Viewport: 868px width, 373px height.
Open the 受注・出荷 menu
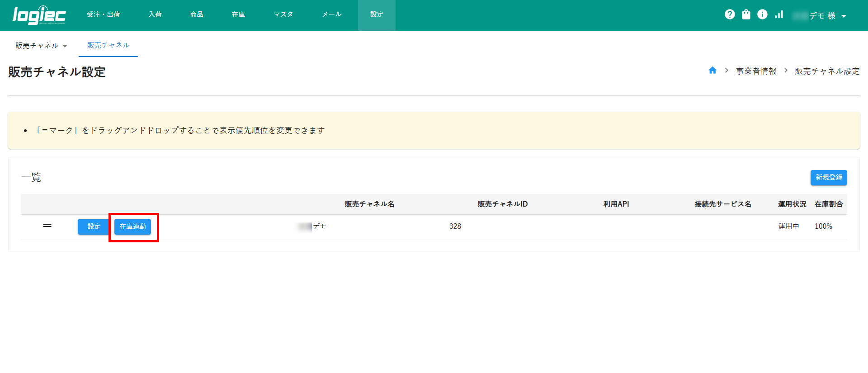[x=104, y=14]
